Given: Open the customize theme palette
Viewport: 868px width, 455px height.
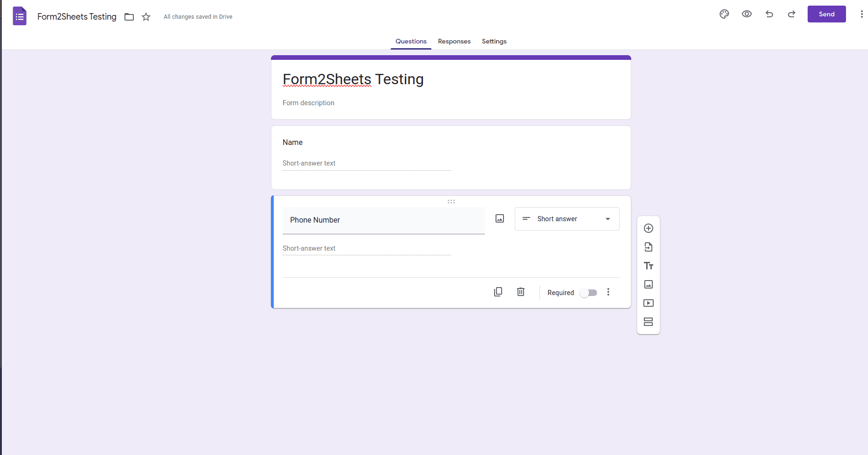Looking at the screenshot, I should (724, 14).
